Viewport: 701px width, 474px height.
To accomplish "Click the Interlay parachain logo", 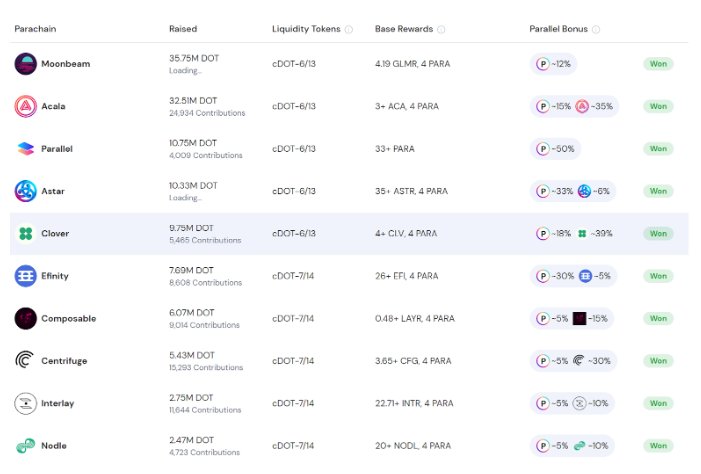I will (x=25, y=403).
